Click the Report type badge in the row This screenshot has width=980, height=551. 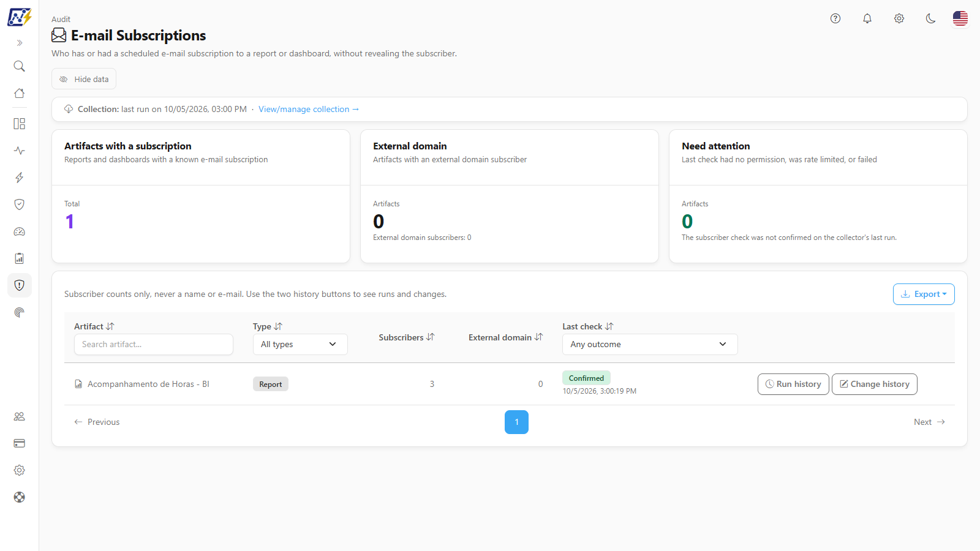click(x=271, y=384)
